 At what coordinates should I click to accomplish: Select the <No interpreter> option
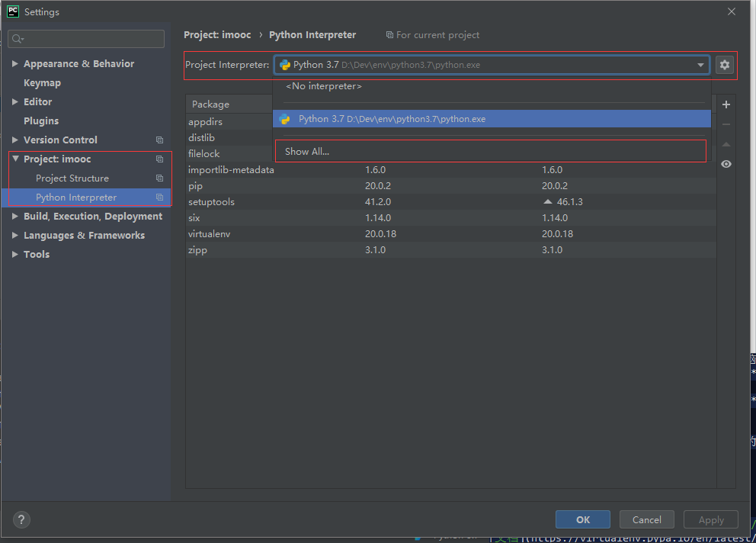click(324, 86)
